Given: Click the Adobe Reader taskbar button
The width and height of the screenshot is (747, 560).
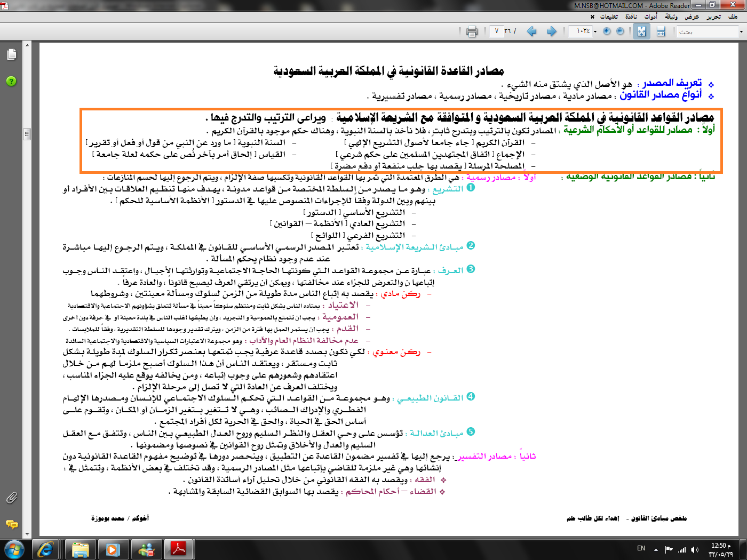Looking at the screenshot, I should 179,549.
